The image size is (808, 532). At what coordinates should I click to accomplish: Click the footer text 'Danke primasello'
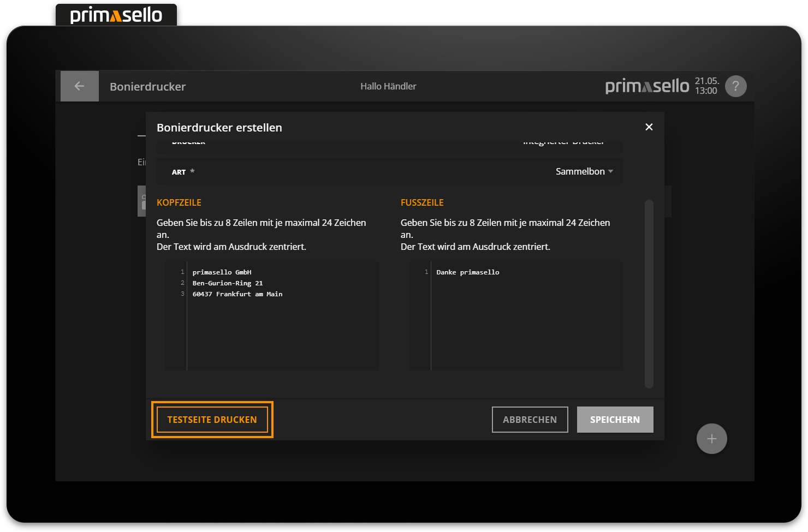click(x=467, y=272)
